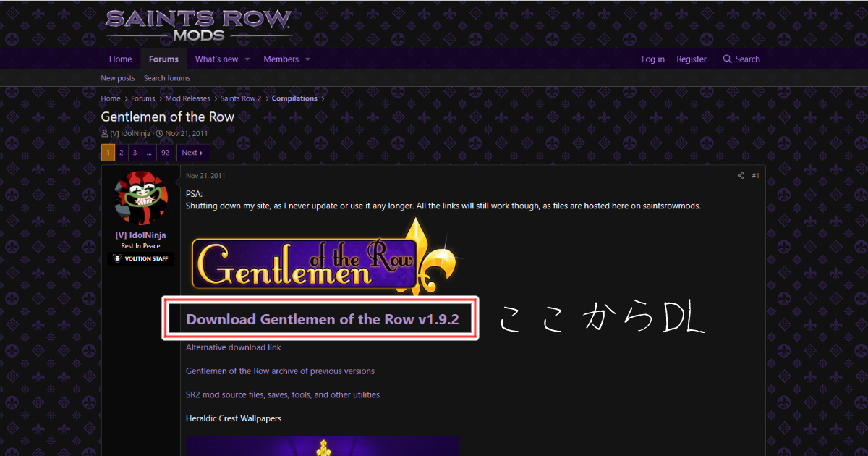This screenshot has width=868, height=456.
Task: Open the Forums breadcrumb
Action: [x=143, y=98]
